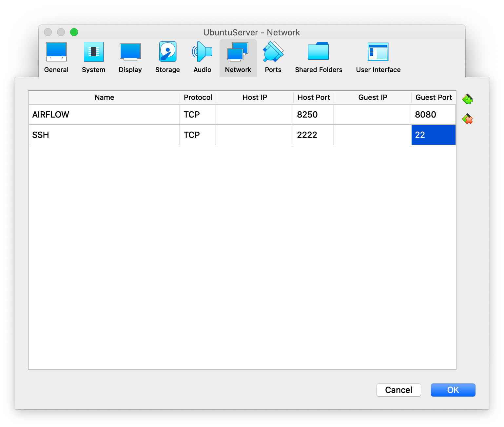The width and height of the screenshot is (504, 427).
Task: Click Cancel to discard changes
Action: tap(398, 390)
